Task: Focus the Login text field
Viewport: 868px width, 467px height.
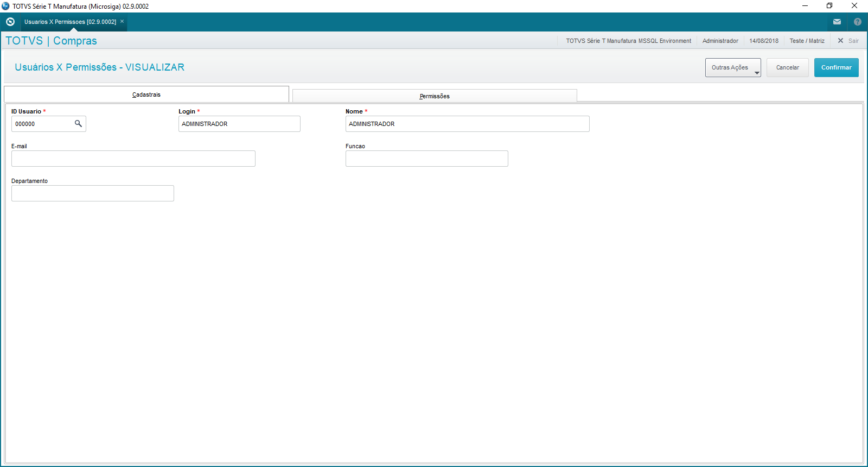Action: coord(239,124)
